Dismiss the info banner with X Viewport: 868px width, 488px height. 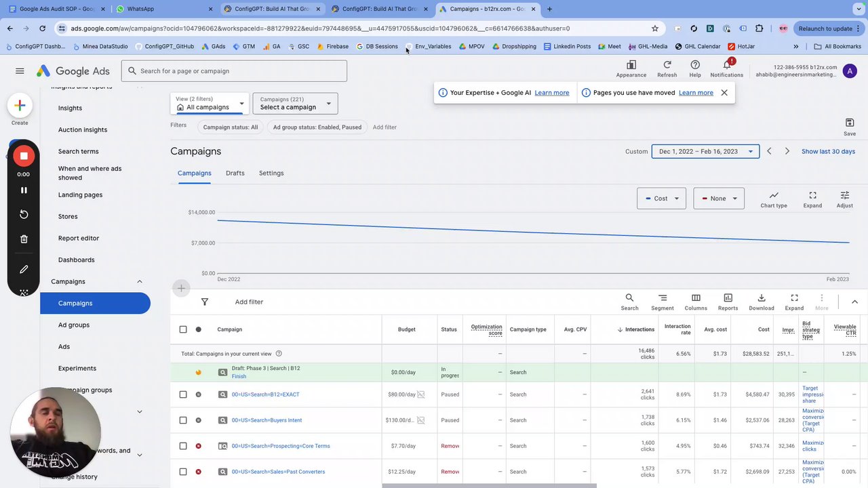tap(724, 93)
